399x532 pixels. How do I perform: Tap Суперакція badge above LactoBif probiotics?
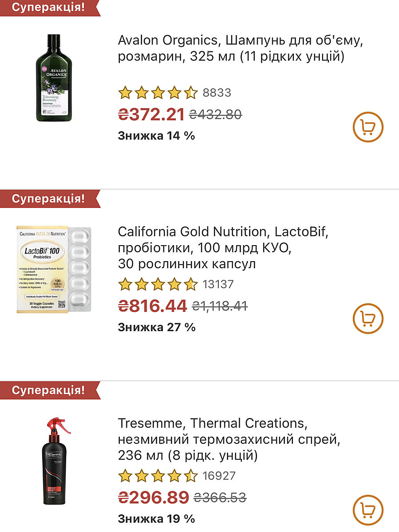[x=48, y=199]
